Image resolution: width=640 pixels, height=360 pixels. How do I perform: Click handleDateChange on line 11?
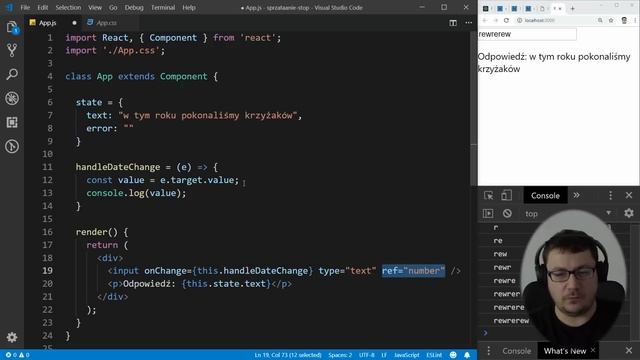118,167
